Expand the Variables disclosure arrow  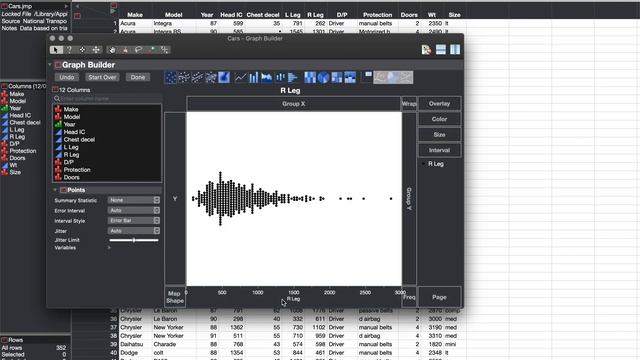(x=109, y=247)
